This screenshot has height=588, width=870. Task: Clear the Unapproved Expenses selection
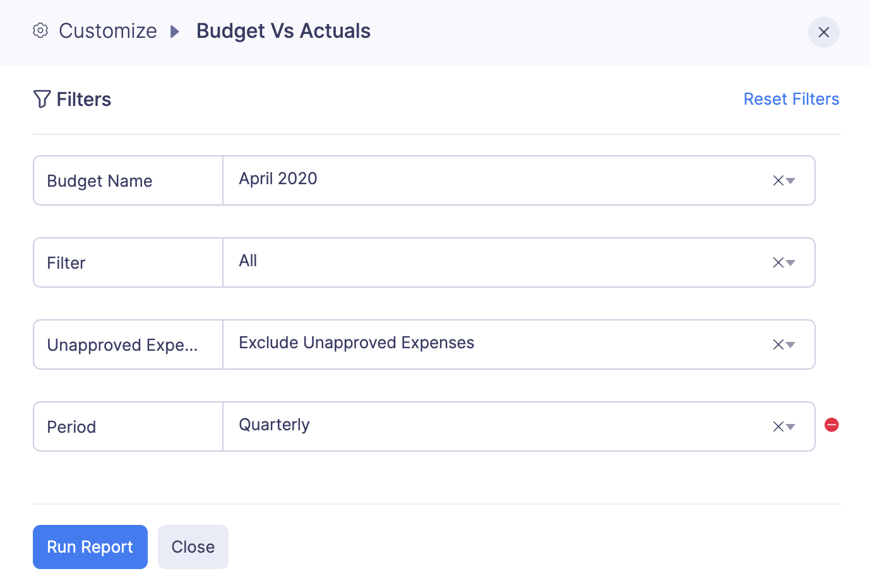(x=778, y=345)
